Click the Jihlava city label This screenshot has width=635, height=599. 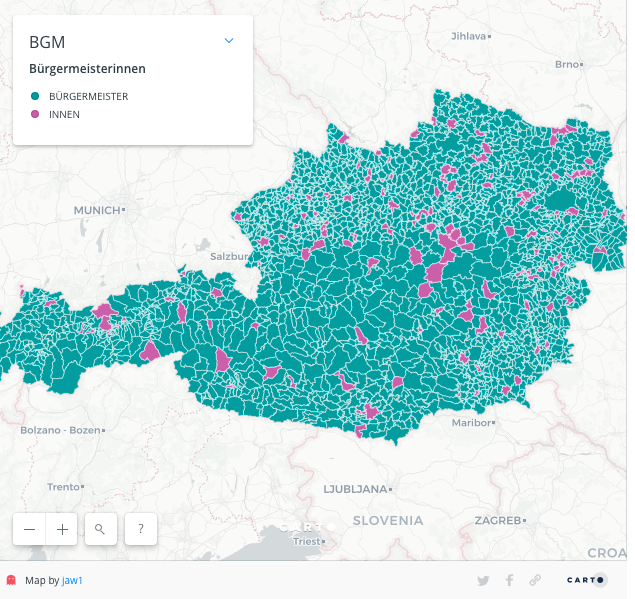(469, 36)
